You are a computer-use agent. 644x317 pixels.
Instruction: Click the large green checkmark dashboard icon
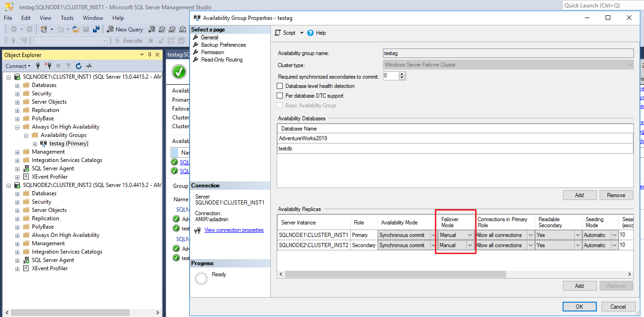(179, 72)
